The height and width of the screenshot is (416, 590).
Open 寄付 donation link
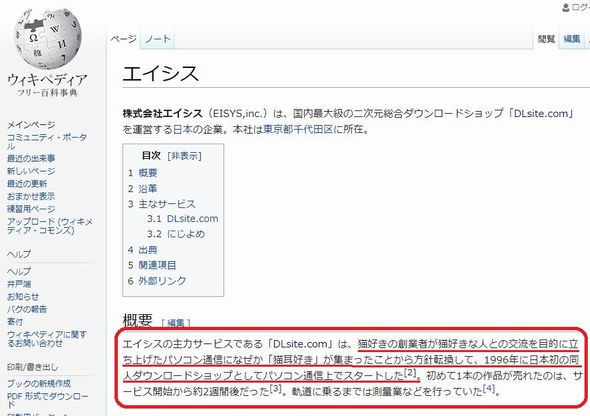15,322
